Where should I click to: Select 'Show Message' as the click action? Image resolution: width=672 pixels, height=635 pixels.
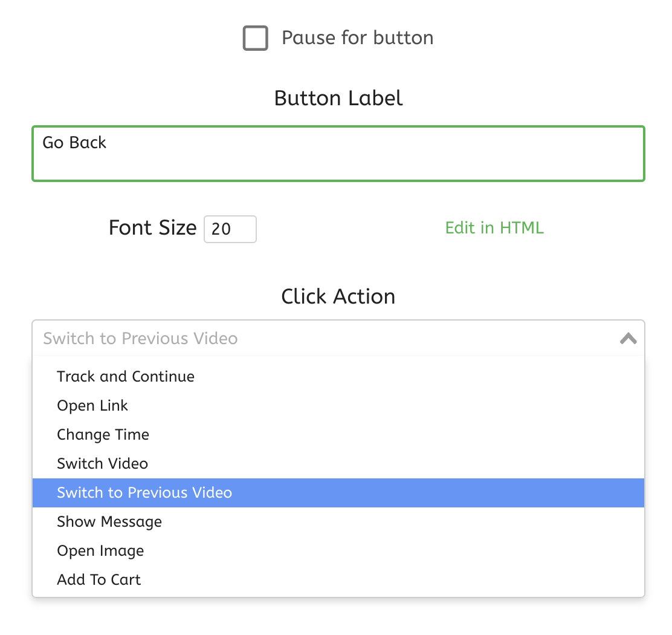(109, 522)
